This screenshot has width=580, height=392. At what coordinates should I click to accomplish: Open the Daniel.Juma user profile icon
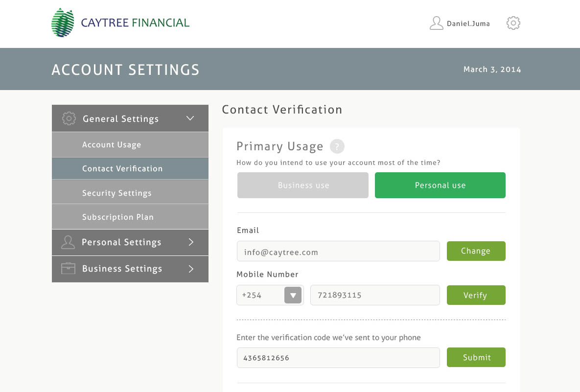(x=436, y=23)
